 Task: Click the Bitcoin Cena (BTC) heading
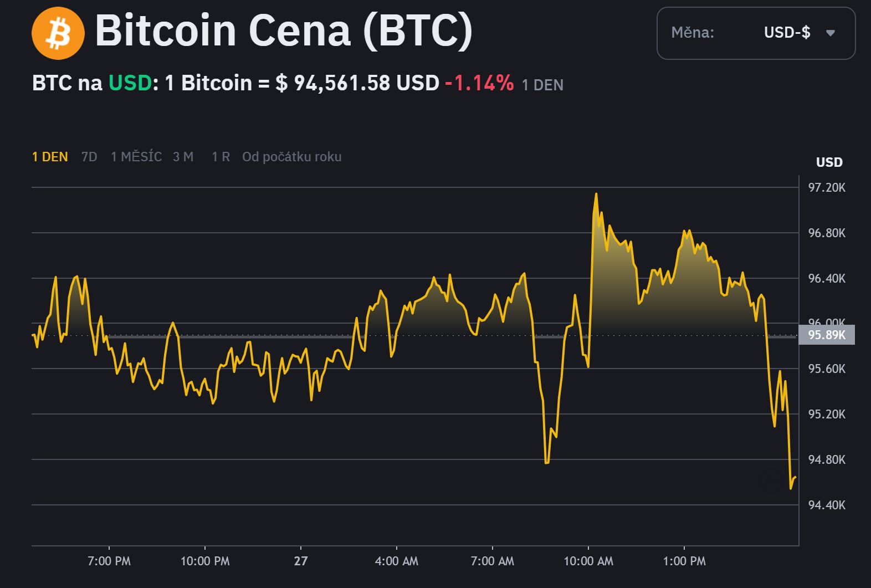(284, 30)
